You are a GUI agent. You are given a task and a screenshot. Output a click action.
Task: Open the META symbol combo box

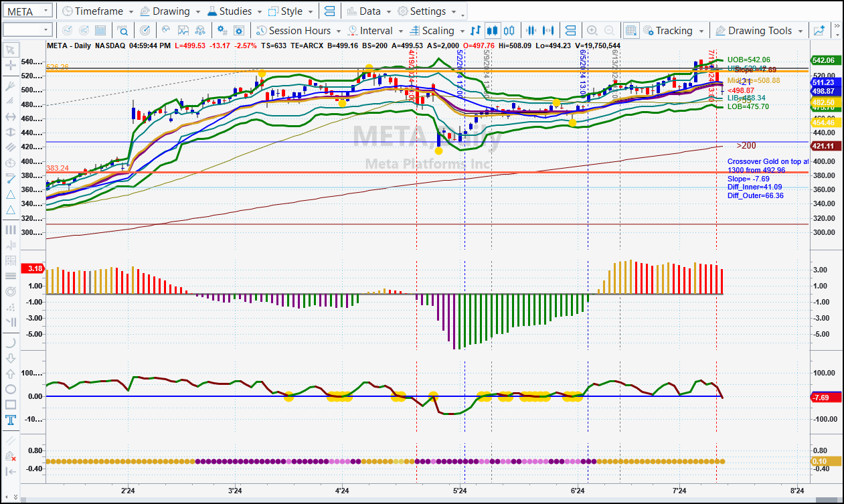pos(27,11)
